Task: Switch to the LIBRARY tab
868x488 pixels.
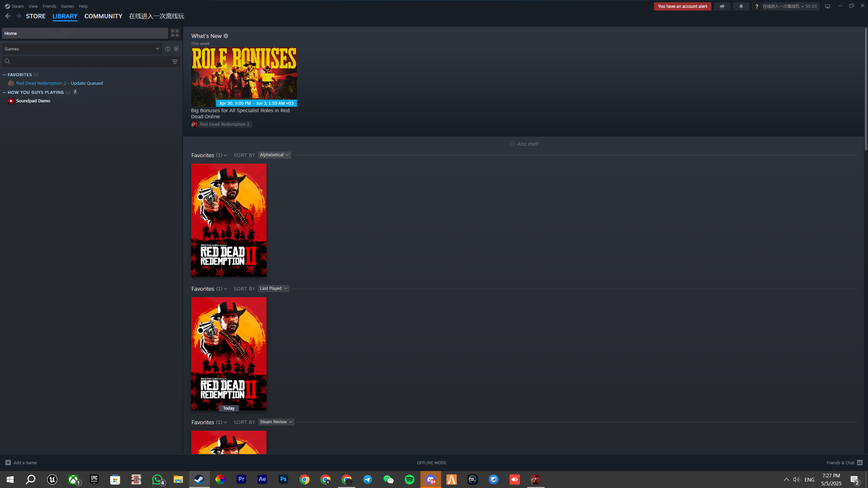Action: coord(65,16)
